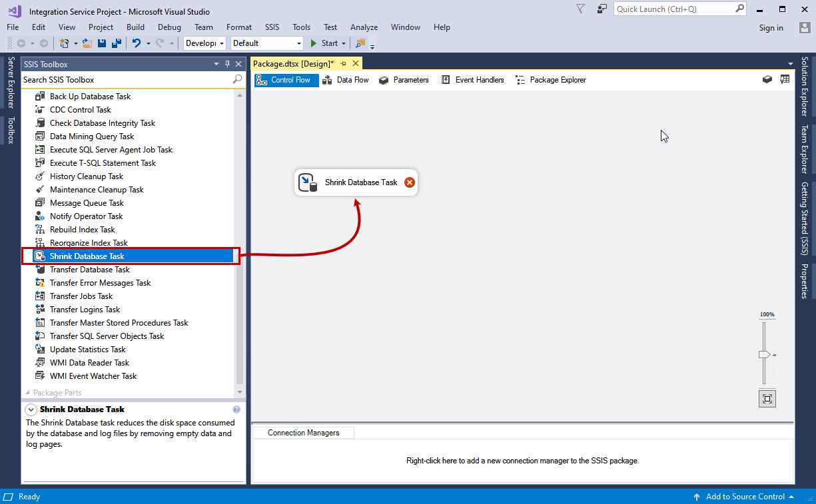Viewport: 816px width, 504px height.
Task: Click the red error icon on Shrink Database Task
Action: pyautogui.click(x=410, y=182)
